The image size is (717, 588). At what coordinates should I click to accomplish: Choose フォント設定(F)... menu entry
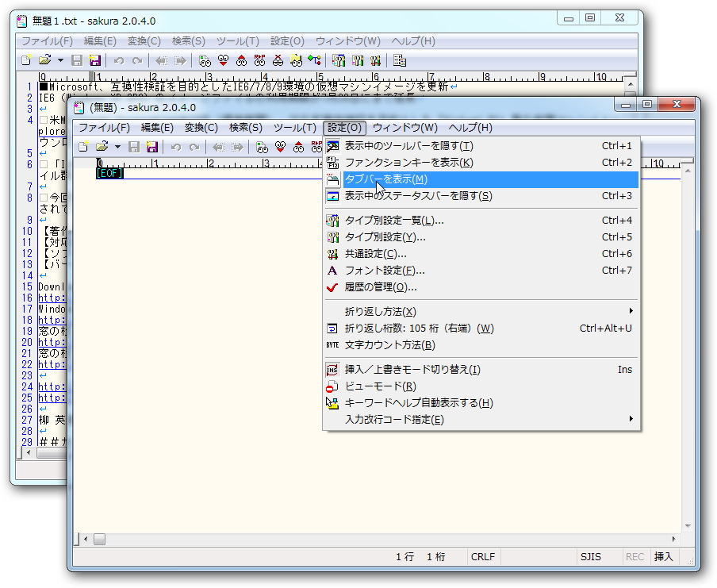click(x=481, y=271)
